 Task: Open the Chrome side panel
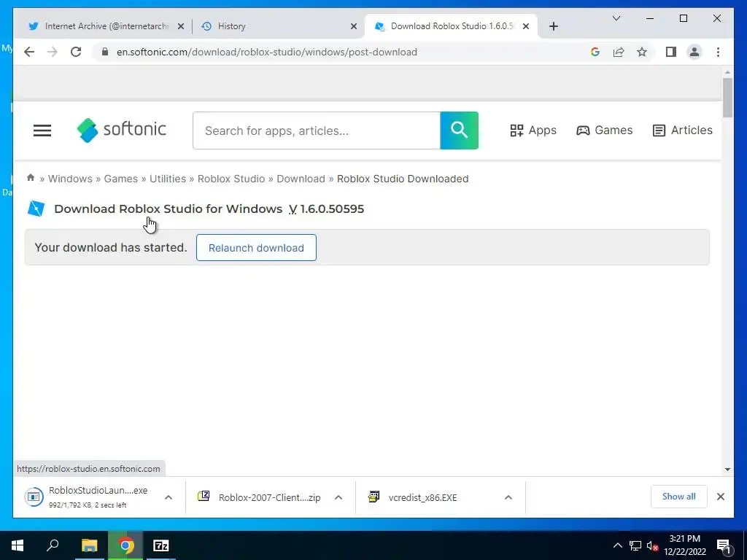point(671,52)
